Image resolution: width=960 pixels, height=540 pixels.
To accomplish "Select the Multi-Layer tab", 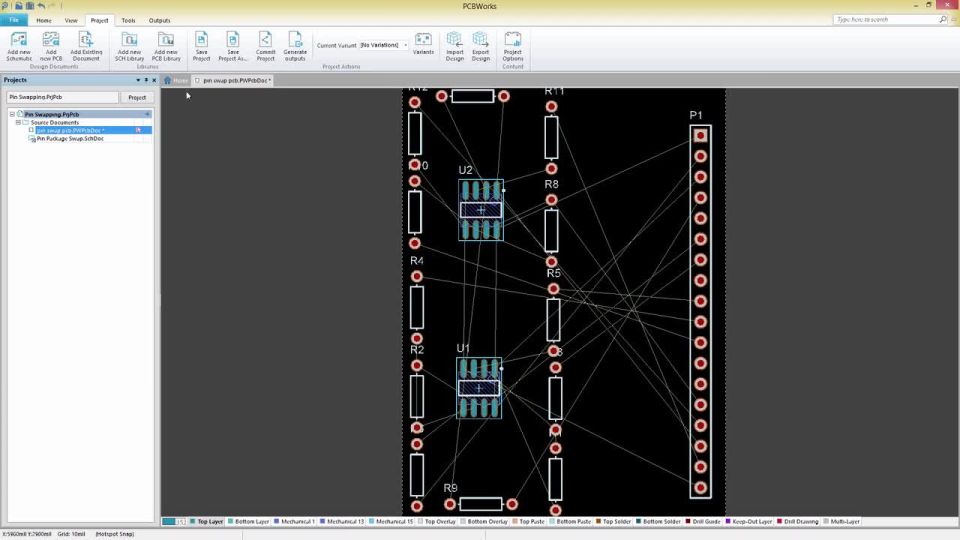I will click(x=841, y=522).
